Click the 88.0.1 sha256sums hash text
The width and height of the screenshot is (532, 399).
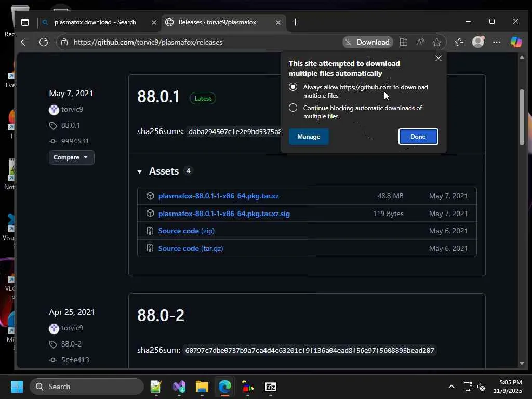[x=234, y=131]
